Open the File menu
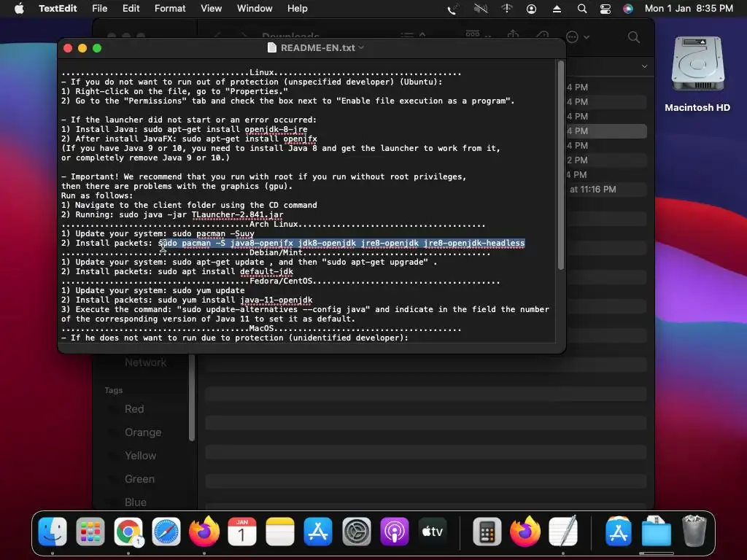747x560 pixels. click(x=99, y=9)
